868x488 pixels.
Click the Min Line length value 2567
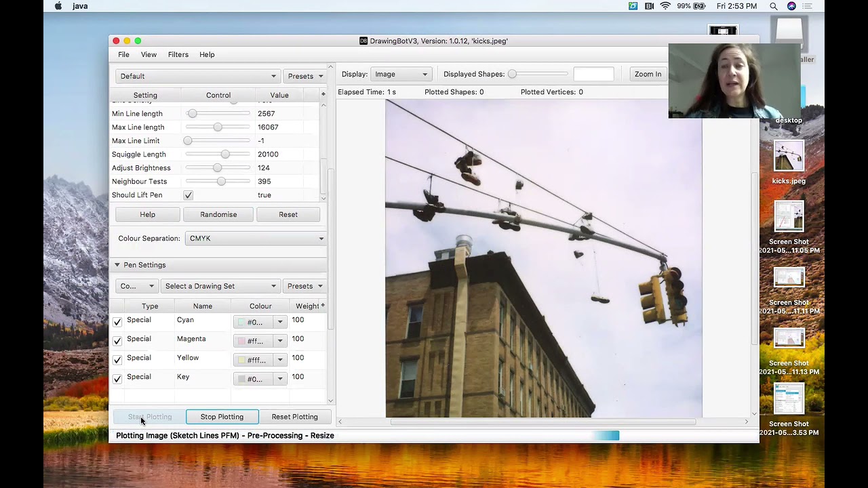pyautogui.click(x=267, y=114)
